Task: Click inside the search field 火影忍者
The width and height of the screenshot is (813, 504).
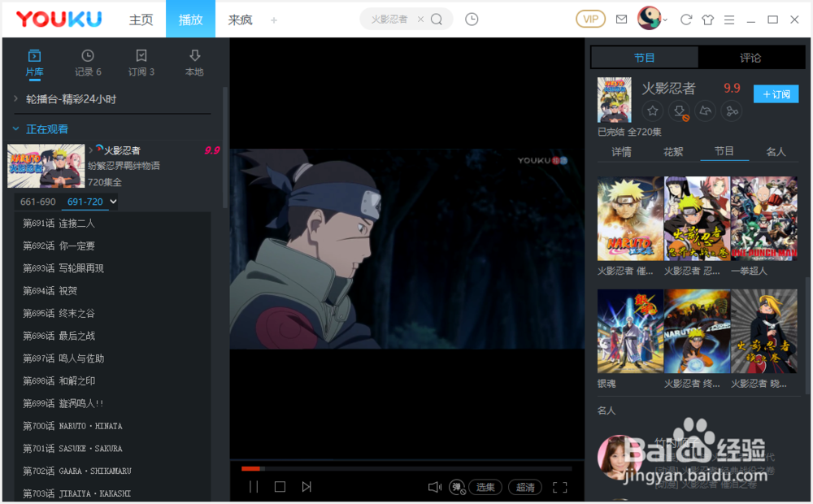Action: tap(389, 20)
